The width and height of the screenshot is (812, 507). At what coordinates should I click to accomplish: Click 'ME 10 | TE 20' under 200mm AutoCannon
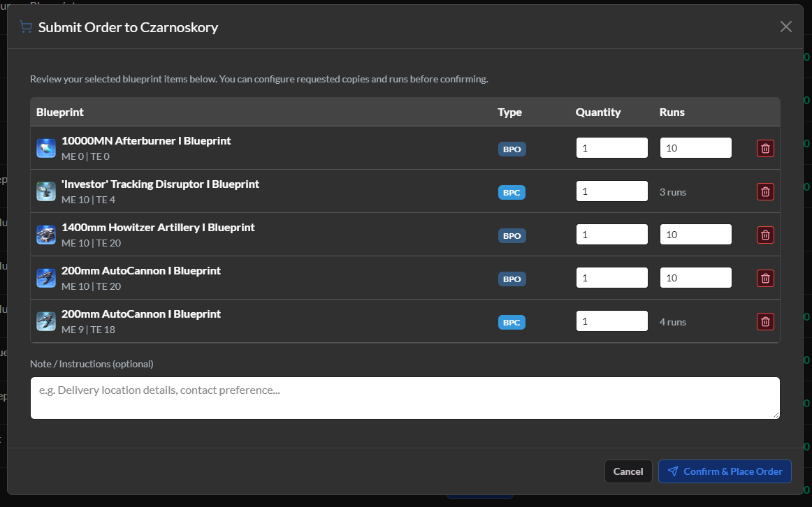point(91,286)
